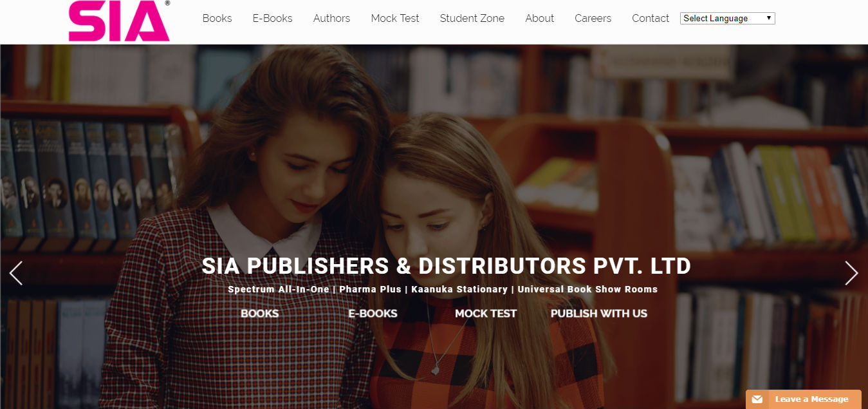This screenshot has height=409, width=868.
Task: Open the Careers page
Action: [x=593, y=18]
